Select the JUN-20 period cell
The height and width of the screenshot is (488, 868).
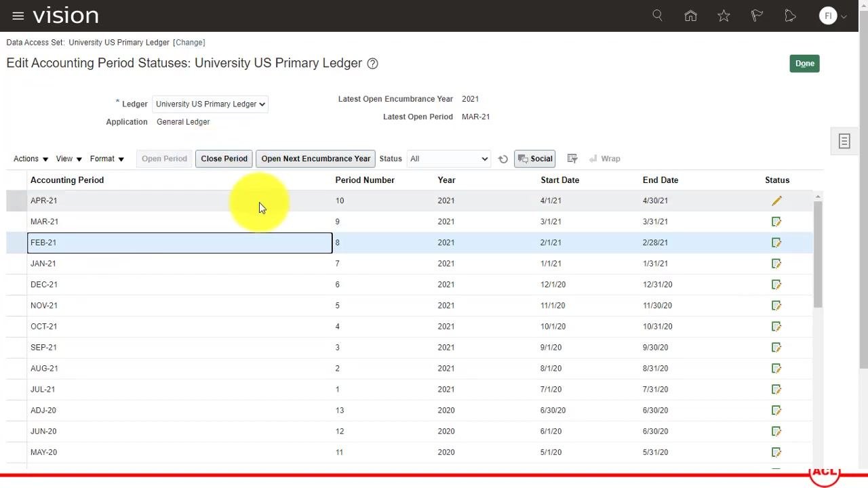coord(180,432)
